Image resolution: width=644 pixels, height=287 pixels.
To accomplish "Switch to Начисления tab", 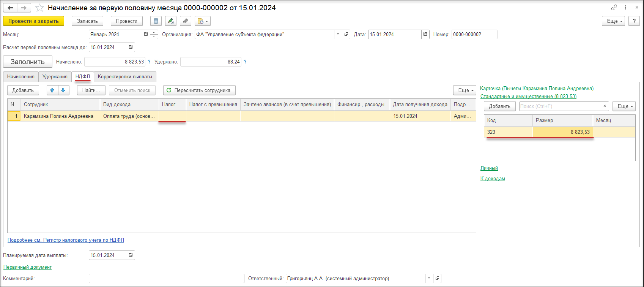I will pyautogui.click(x=21, y=76).
